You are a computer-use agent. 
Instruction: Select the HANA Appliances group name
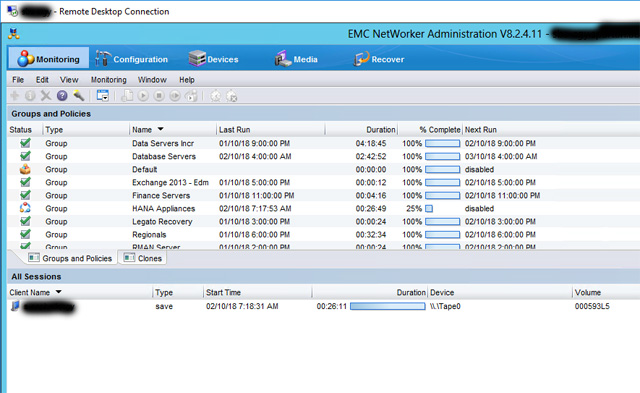(x=163, y=209)
